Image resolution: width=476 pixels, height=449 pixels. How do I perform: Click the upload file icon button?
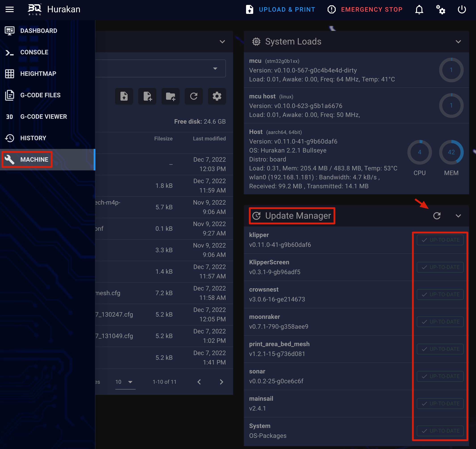click(124, 96)
